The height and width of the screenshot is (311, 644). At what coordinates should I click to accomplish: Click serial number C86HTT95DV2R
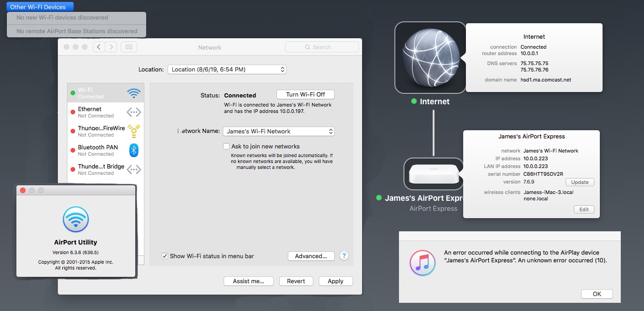tap(543, 174)
